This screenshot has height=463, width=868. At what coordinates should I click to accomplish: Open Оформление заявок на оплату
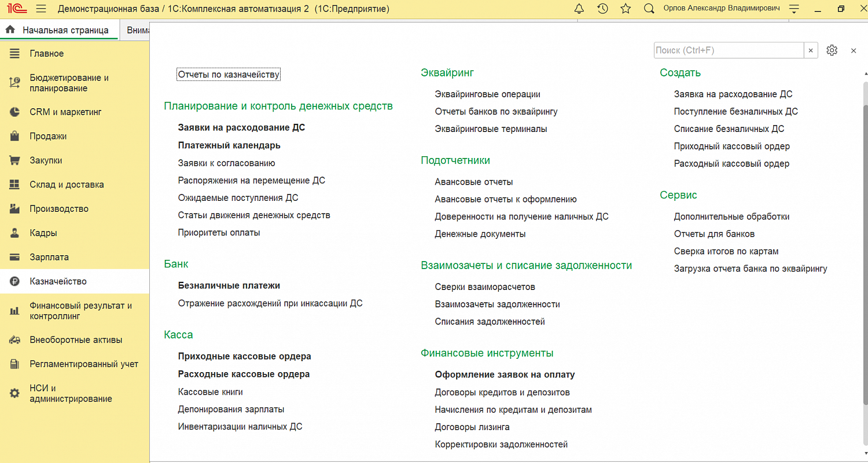click(505, 374)
